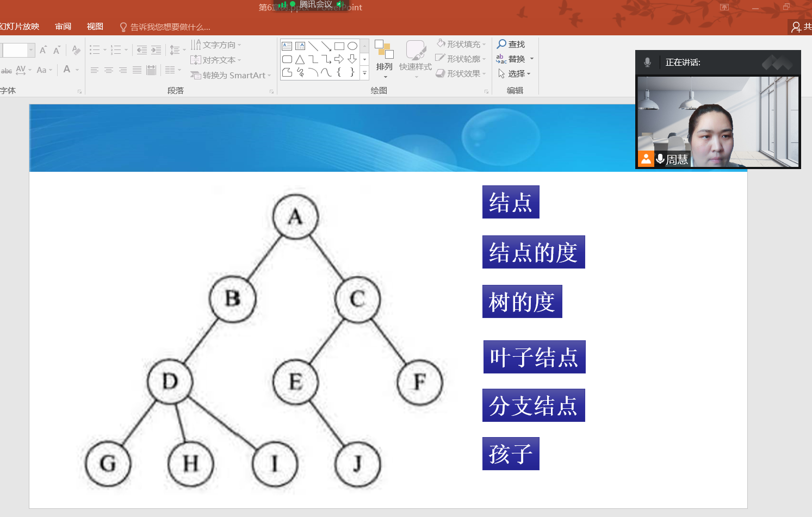
Task: Open the 选择 (Select) dropdown
Action: pyautogui.click(x=515, y=73)
